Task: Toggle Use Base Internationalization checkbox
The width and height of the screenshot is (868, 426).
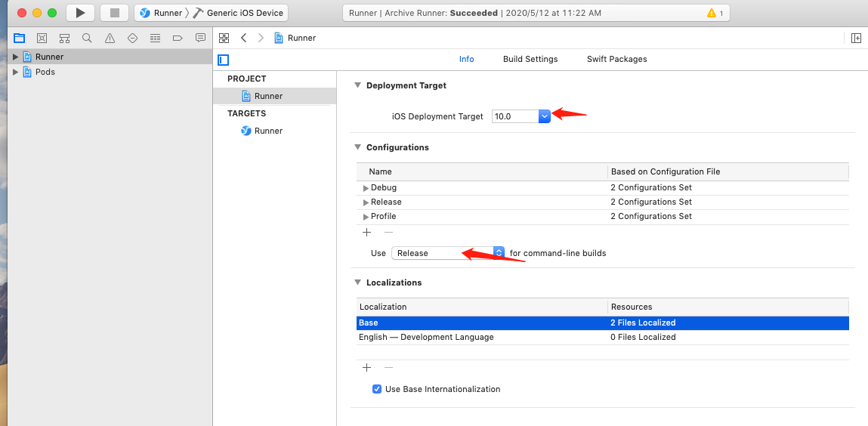Action: (x=377, y=389)
